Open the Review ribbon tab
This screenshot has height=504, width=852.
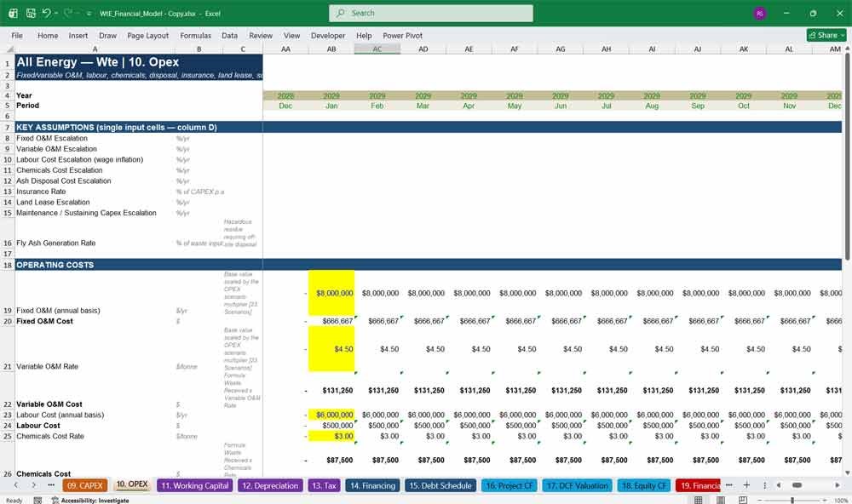point(260,35)
